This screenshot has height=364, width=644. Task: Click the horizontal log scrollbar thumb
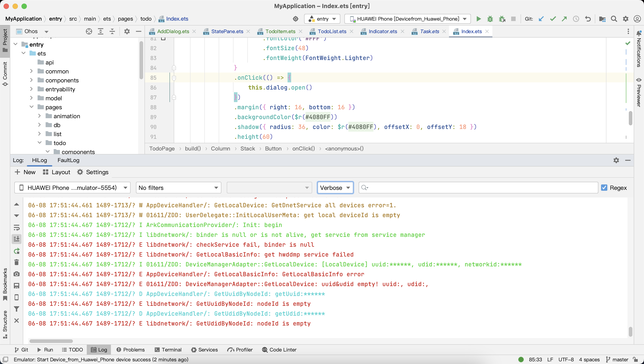point(51,341)
